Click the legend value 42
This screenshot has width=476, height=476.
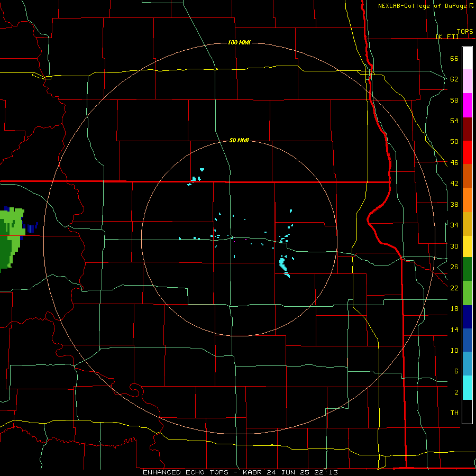(x=454, y=184)
